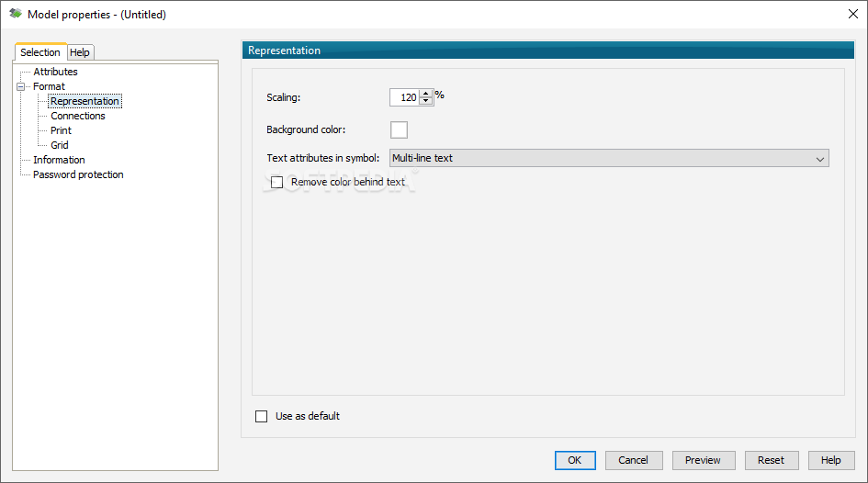The width and height of the screenshot is (868, 483).
Task: Select Attributes in the tree
Action: pyautogui.click(x=55, y=72)
